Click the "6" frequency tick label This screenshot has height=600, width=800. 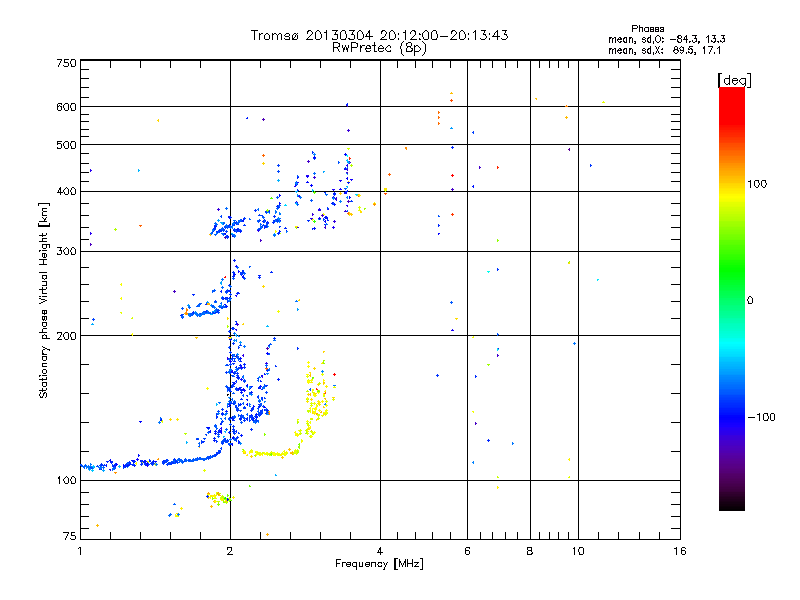[467, 551]
